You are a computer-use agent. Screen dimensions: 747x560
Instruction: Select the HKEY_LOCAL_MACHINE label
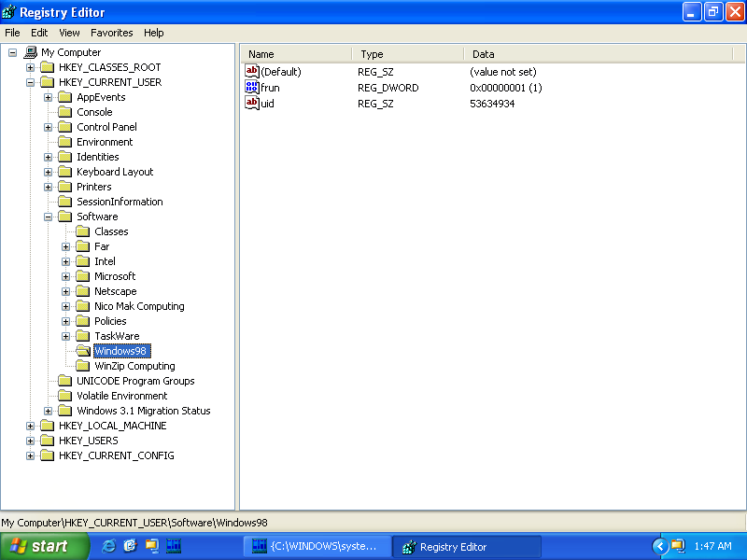click(112, 426)
